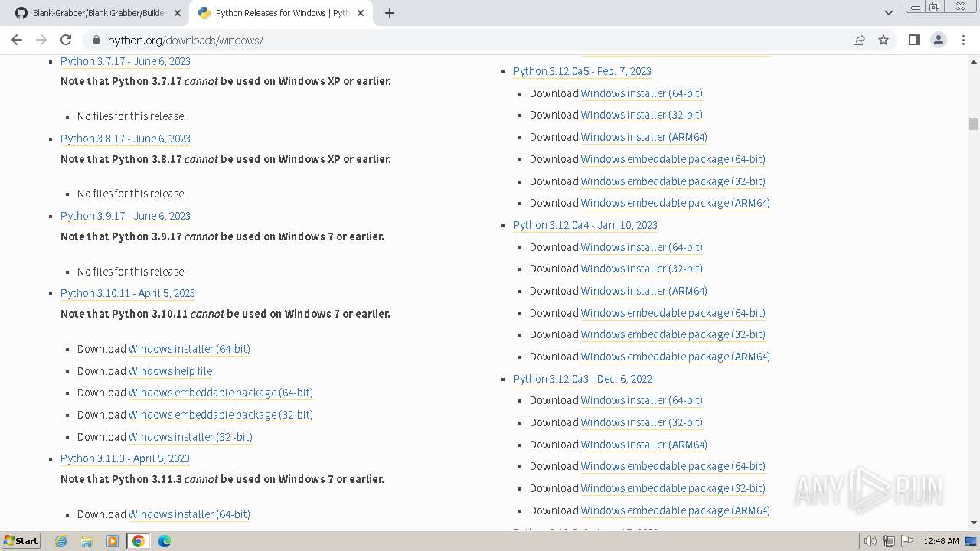Download 3.12.0a3 embeddable package (ARM64)
The height and width of the screenshot is (551, 980).
click(675, 510)
